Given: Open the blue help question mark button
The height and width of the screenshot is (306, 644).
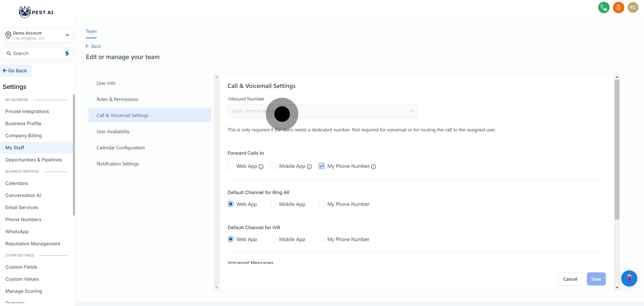Looking at the screenshot, I should coord(629,278).
